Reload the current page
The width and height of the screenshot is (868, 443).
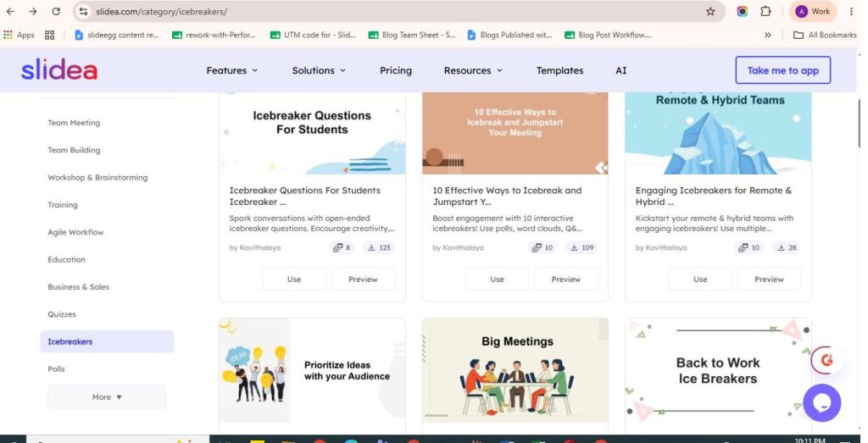pos(56,12)
